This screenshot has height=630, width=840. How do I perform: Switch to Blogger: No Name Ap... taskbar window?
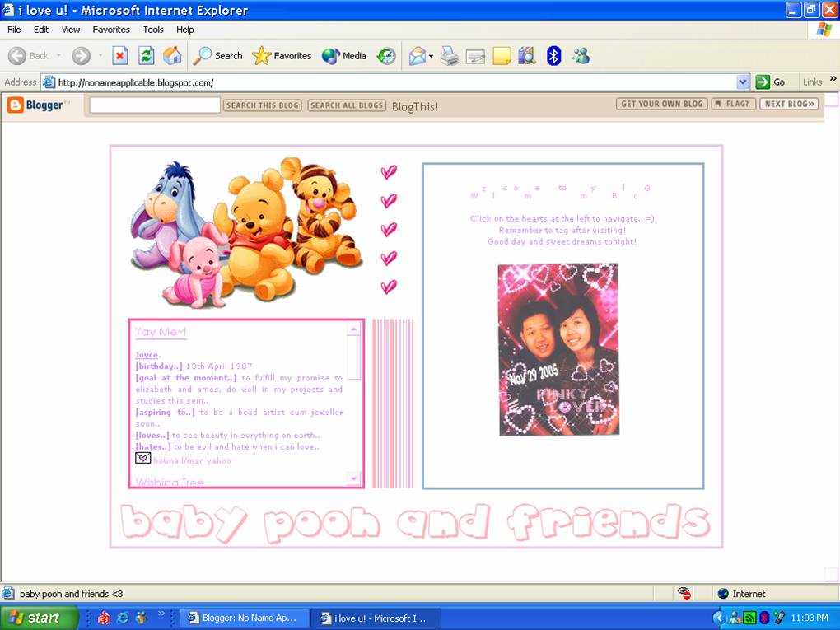tap(244, 618)
